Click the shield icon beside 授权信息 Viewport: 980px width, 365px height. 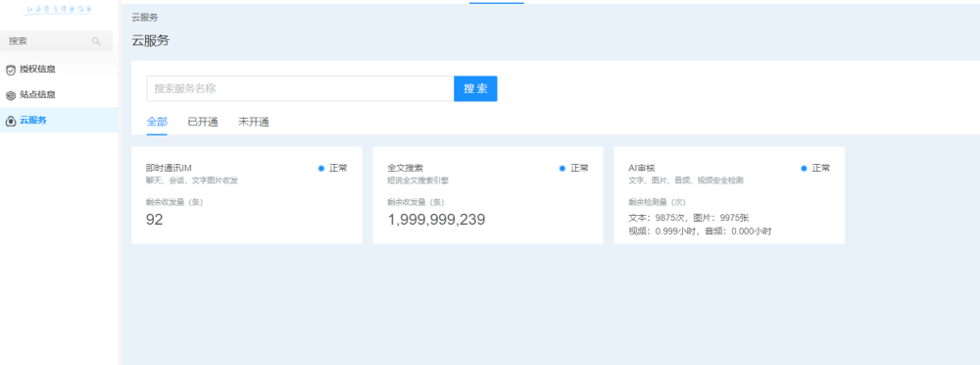11,70
